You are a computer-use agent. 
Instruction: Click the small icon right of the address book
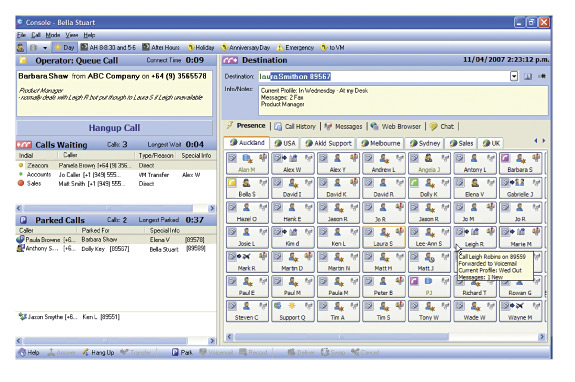tap(542, 77)
